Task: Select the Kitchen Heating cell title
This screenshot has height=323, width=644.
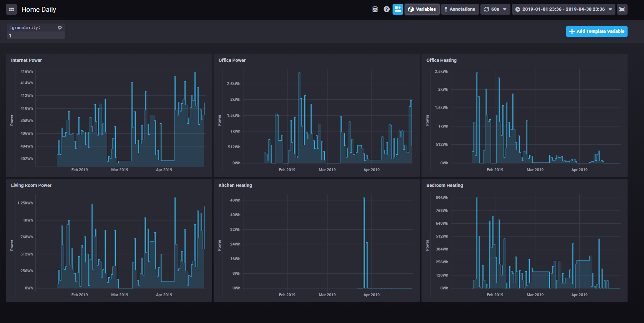Action: [235, 185]
